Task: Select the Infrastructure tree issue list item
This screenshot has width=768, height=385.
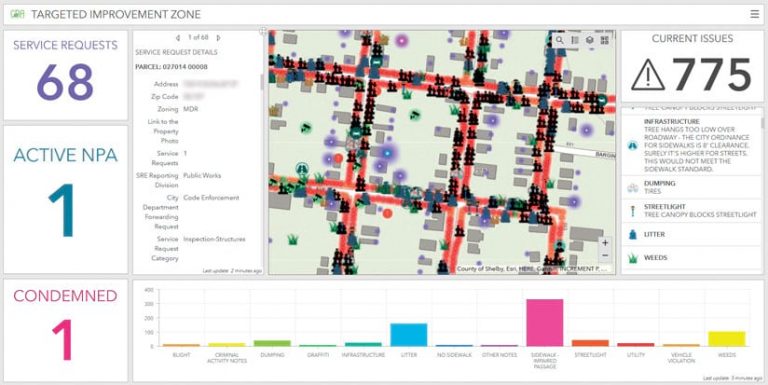Action: point(691,145)
